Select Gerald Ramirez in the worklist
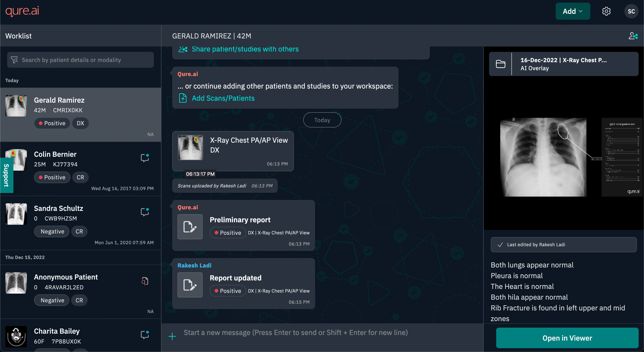This screenshot has height=352, width=644. [80, 115]
